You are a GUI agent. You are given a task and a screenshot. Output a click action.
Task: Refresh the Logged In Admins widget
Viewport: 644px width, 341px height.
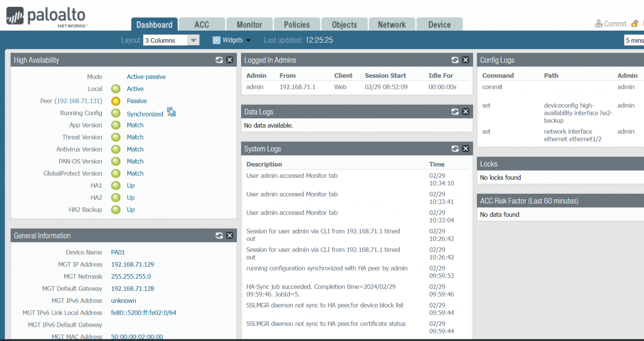pos(455,60)
